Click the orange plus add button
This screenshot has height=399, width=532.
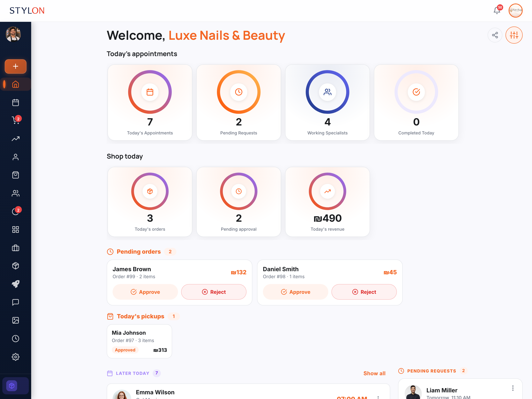(16, 66)
